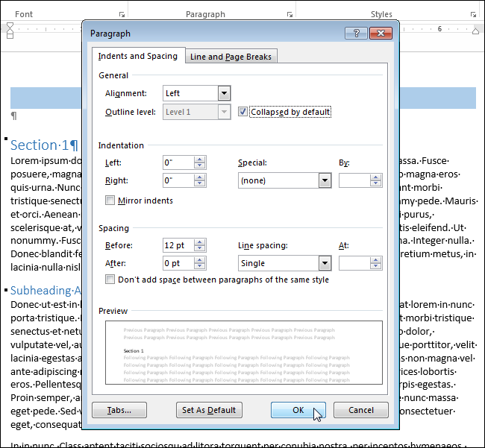
Task: Uncheck Collapsed by default checkbox
Action: [243, 112]
